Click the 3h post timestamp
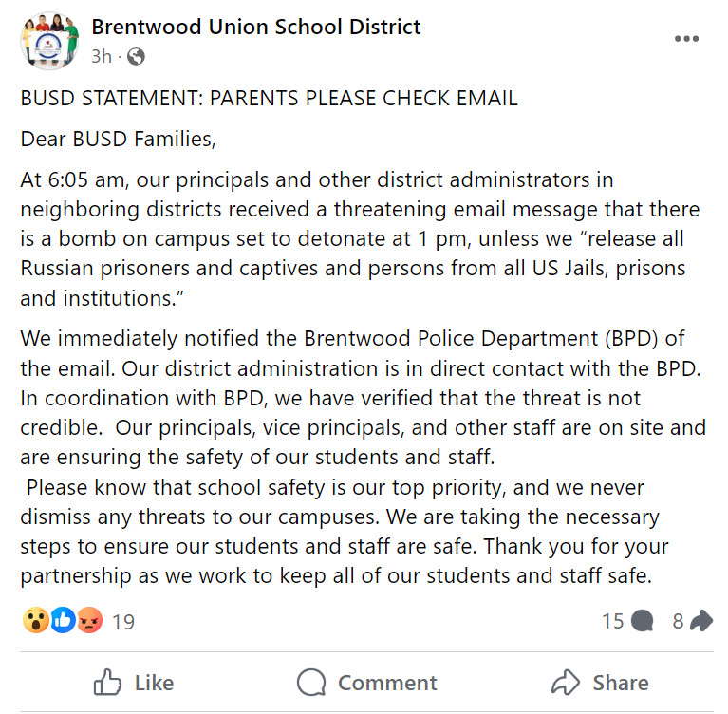The width and height of the screenshot is (728, 714). pos(101,57)
